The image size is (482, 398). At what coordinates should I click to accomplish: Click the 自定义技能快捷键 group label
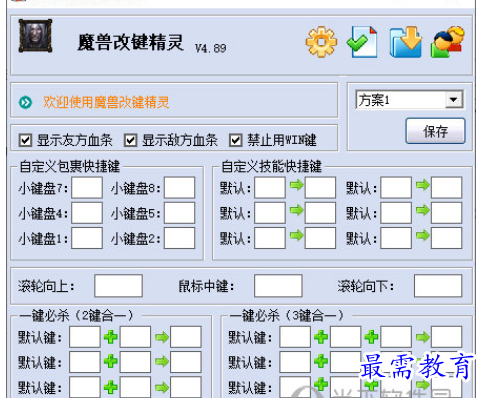(x=272, y=167)
